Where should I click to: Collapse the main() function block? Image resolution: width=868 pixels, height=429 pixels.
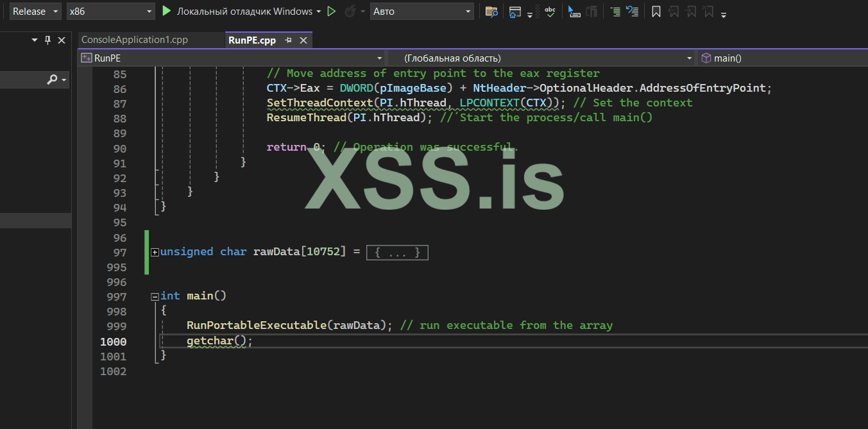pos(155,296)
